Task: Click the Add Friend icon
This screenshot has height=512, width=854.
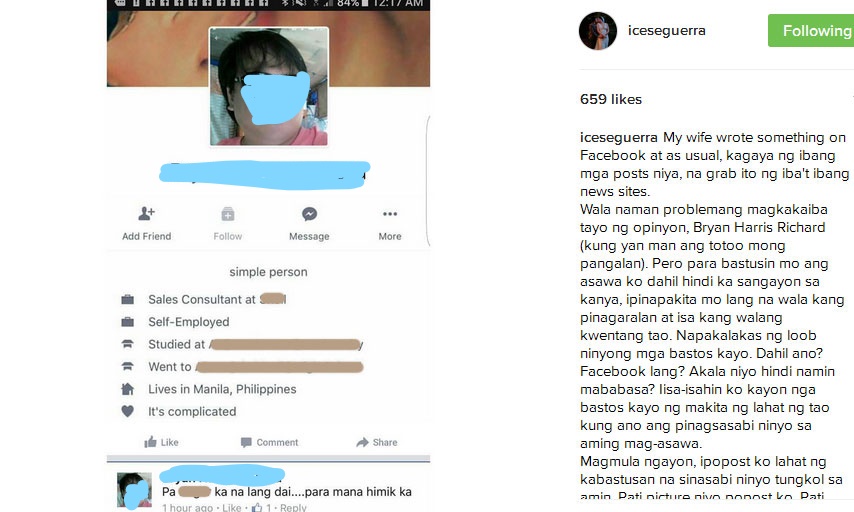Action: pyautogui.click(x=146, y=214)
